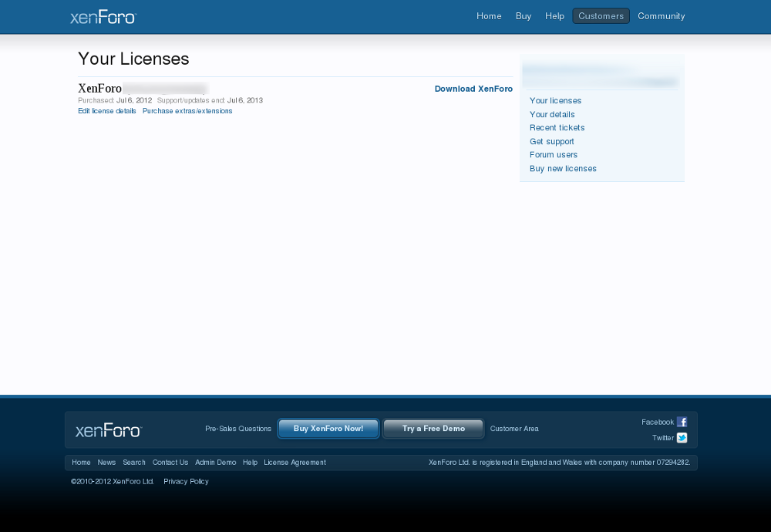Image resolution: width=771 pixels, height=532 pixels.
Task: Open Your details in the sidebar
Action: (552, 115)
